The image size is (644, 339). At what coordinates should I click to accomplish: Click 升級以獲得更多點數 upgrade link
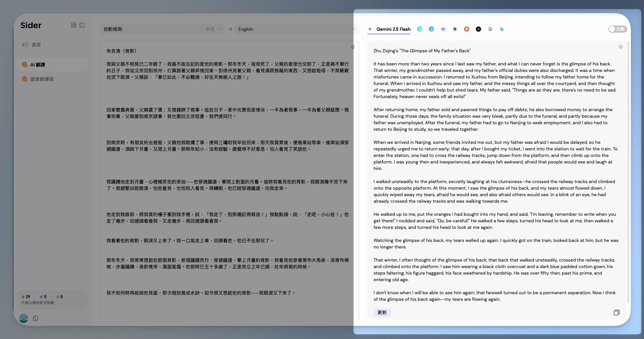coord(38,303)
